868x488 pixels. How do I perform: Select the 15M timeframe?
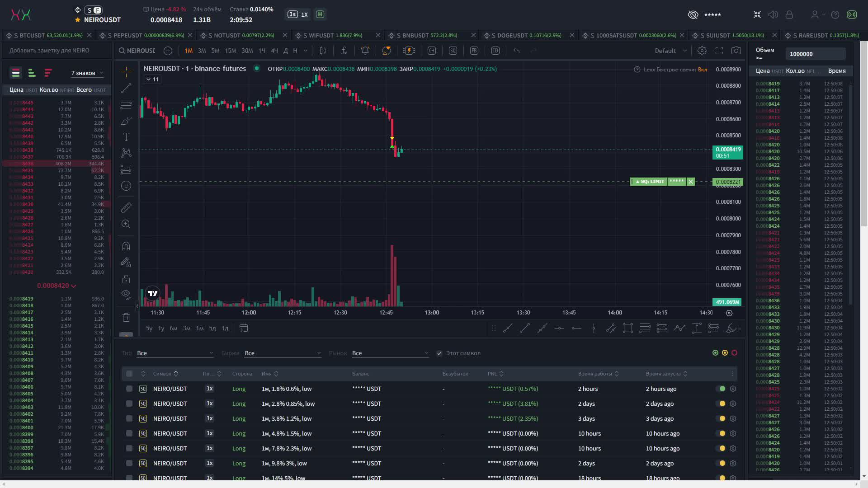point(231,51)
